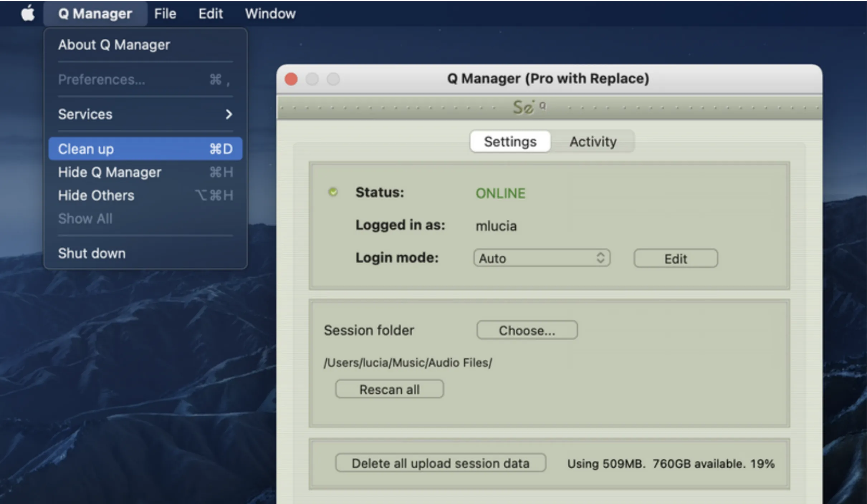Close the Q Manager window
The image size is (867, 504).
coord(291,79)
